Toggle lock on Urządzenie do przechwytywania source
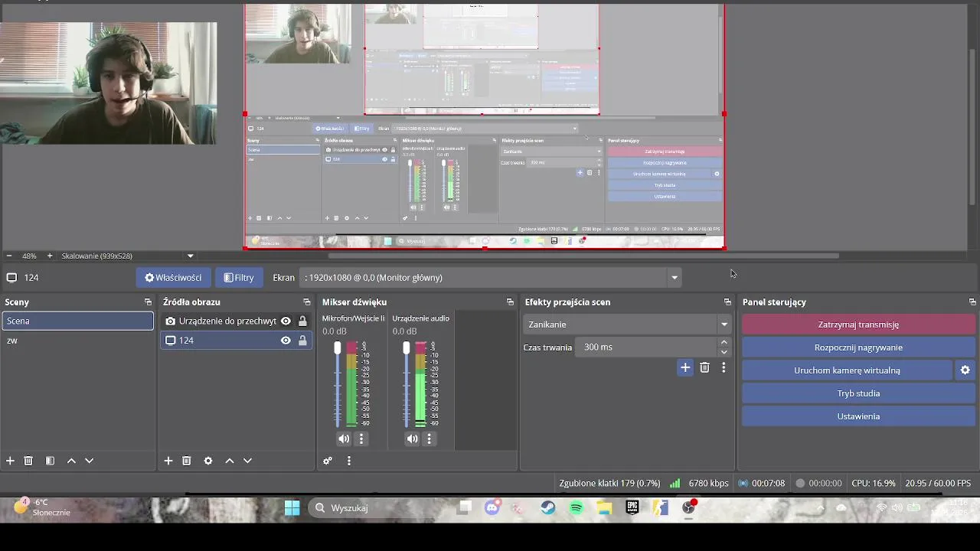 (302, 321)
